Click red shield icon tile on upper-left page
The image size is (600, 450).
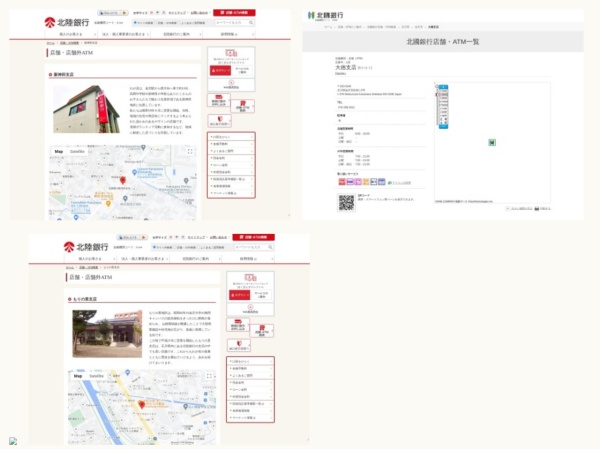pyautogui.click(x=219, y=121)
